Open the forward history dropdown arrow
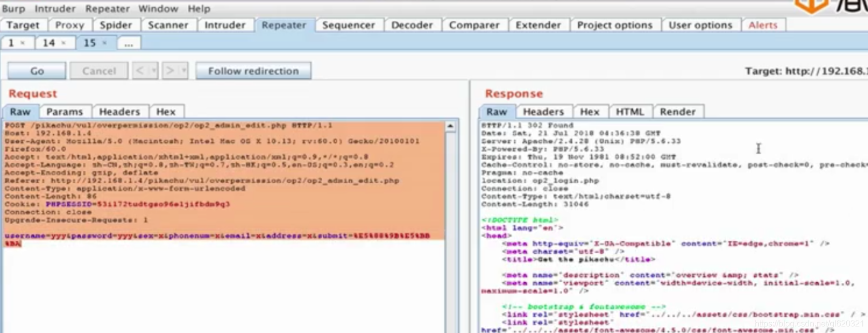Viewport: 868px width, 333px height. pos(184,71)
